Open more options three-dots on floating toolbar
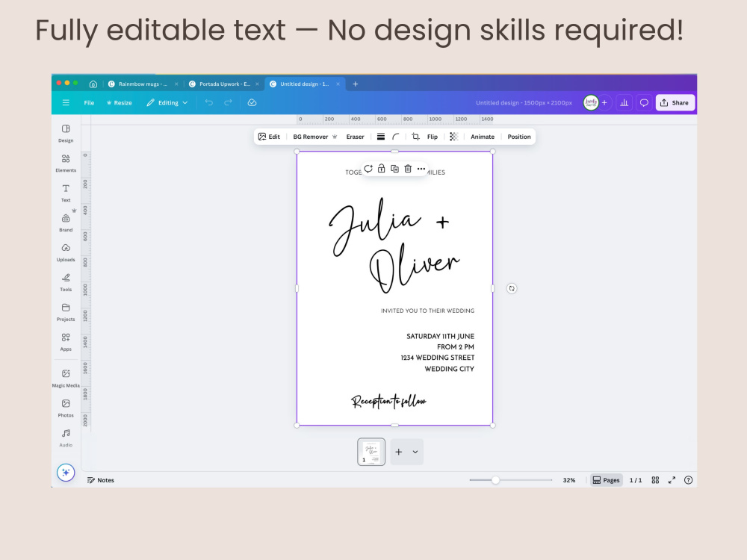 (x=421, y=169)
